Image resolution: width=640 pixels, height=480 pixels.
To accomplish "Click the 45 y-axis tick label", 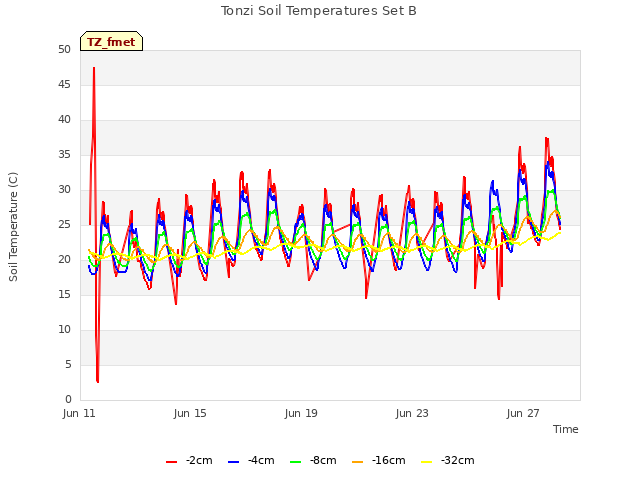I will (64, 85).
